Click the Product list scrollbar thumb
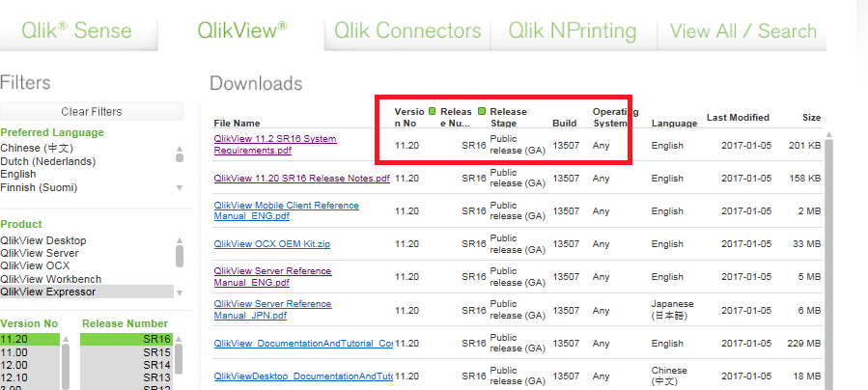Viewport: 868px width, 390px height. tap(180, 256)
